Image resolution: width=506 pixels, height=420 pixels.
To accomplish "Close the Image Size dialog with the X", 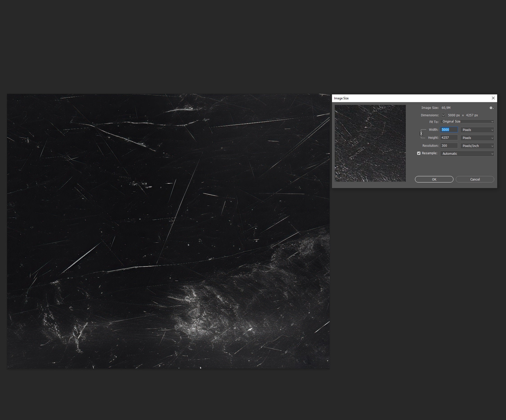I will tap(493, 98).
